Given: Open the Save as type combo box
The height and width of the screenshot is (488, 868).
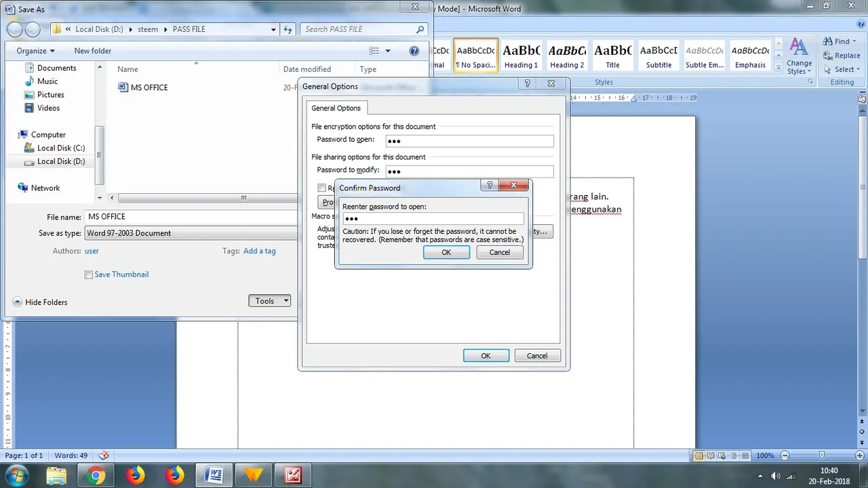Looking at the screenshot, I should pos(192,233).
